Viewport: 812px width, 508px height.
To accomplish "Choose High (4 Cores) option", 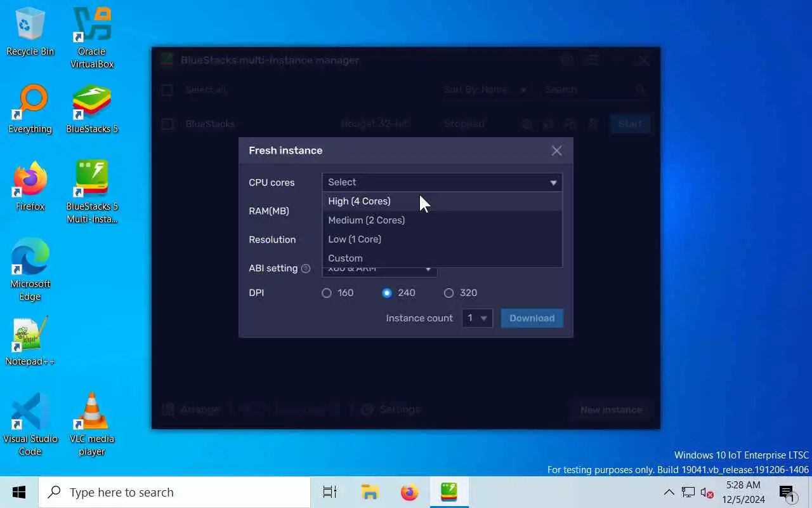I will point(442,201).
